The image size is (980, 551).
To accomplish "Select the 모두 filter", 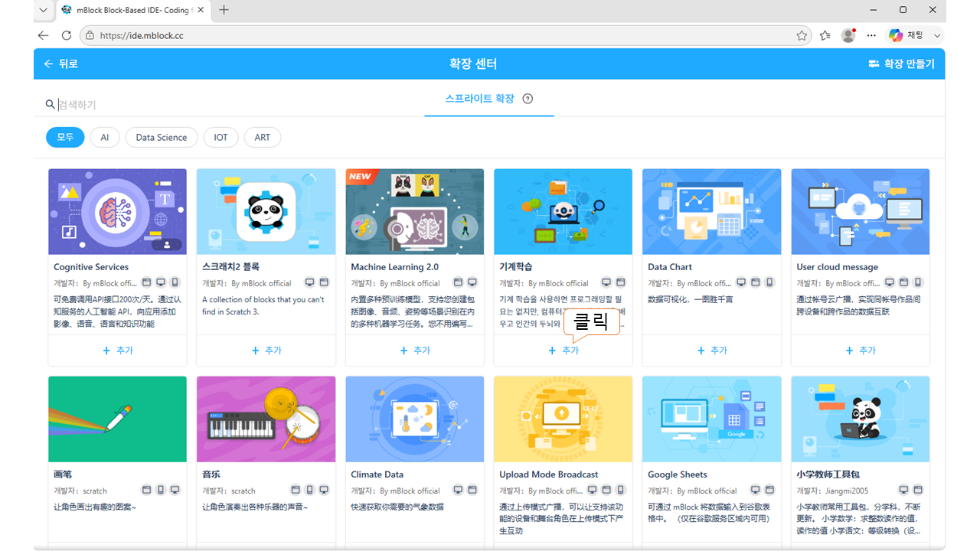I will [x=65, y=138].
